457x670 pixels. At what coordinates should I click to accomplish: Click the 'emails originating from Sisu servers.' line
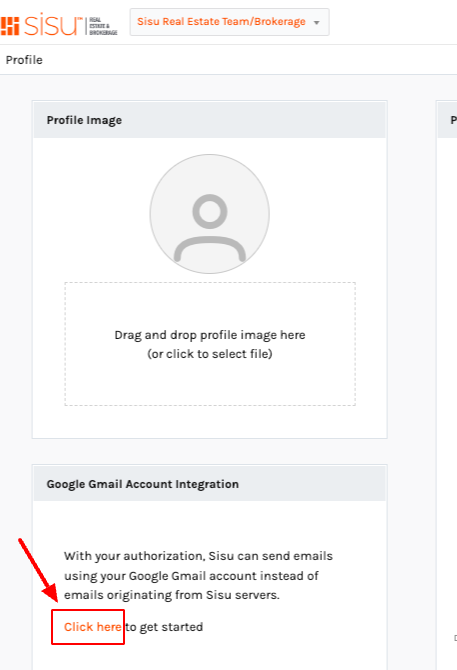(172, 595)
